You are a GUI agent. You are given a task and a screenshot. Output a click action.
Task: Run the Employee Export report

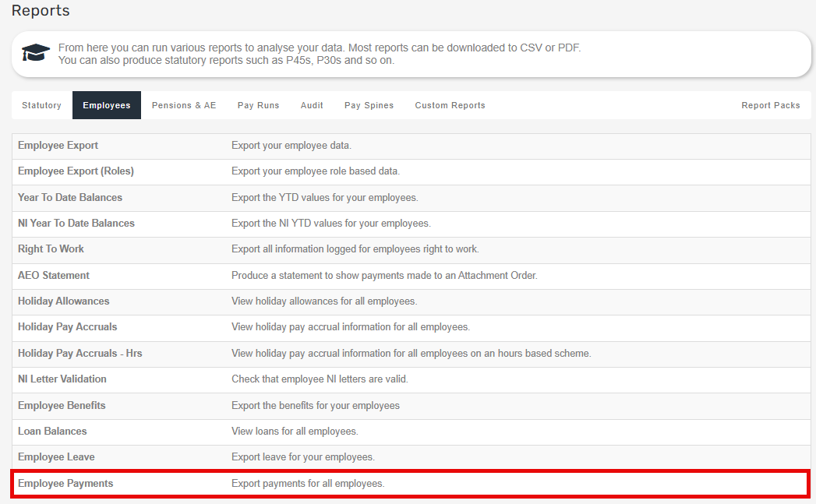point(58,145)
